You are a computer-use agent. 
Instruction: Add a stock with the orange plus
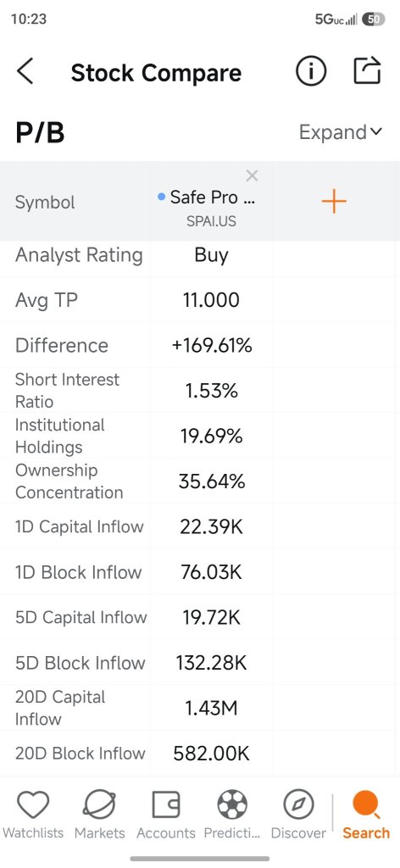[x=334, y=202]
